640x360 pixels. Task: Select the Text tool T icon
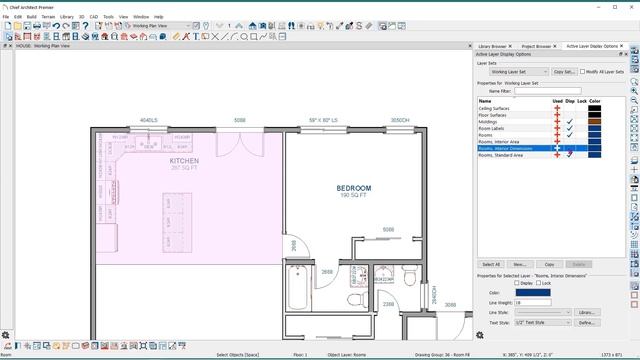(196, 37)
